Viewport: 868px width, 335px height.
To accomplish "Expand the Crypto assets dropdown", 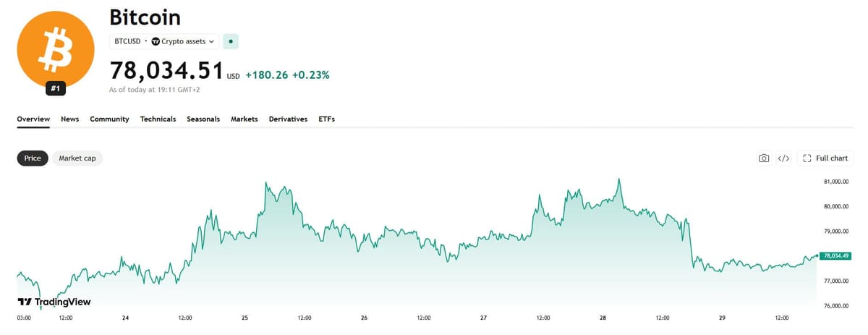I will (183, 41).
